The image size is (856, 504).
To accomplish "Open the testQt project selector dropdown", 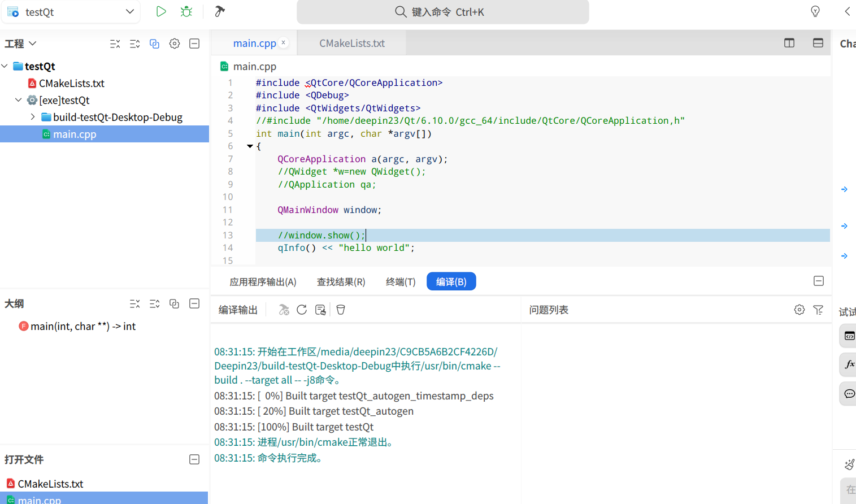I will (71, 12).
